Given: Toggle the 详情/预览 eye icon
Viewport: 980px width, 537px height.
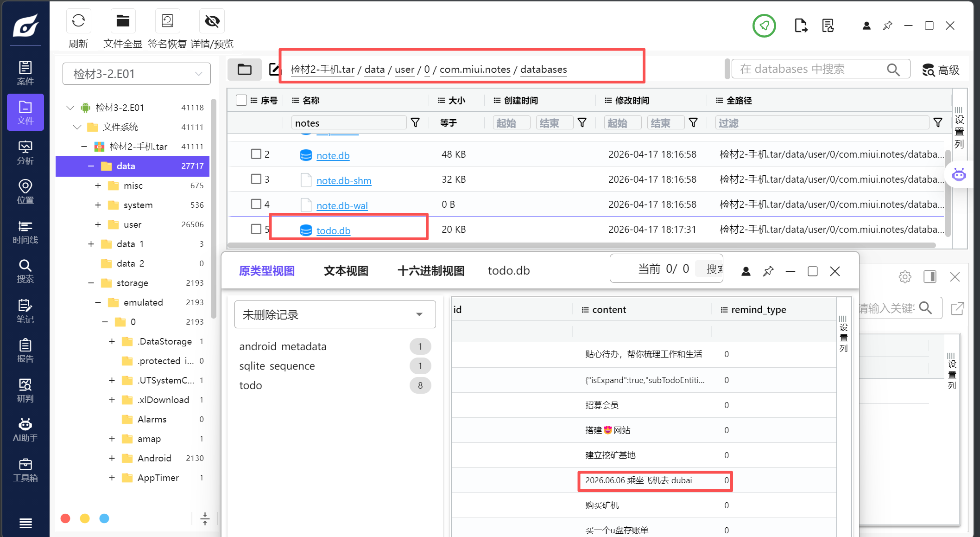Looking at the screenshot, I should 212,21.
